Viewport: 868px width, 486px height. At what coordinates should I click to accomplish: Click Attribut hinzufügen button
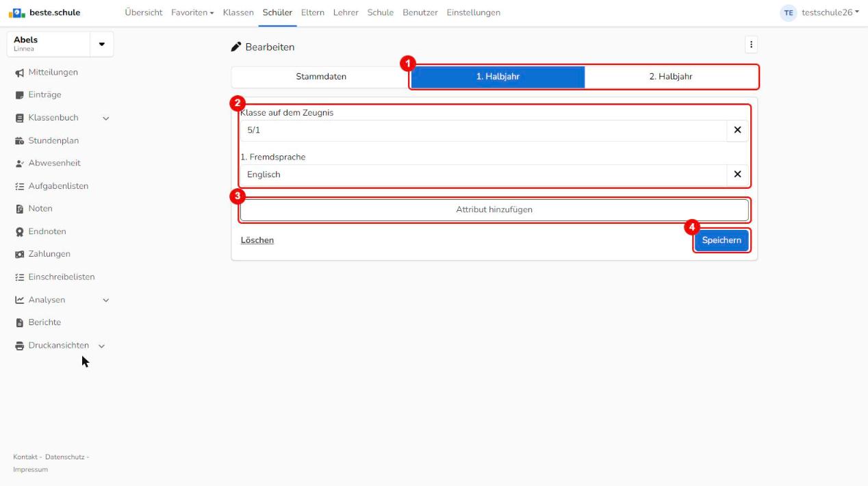point(494,210)
